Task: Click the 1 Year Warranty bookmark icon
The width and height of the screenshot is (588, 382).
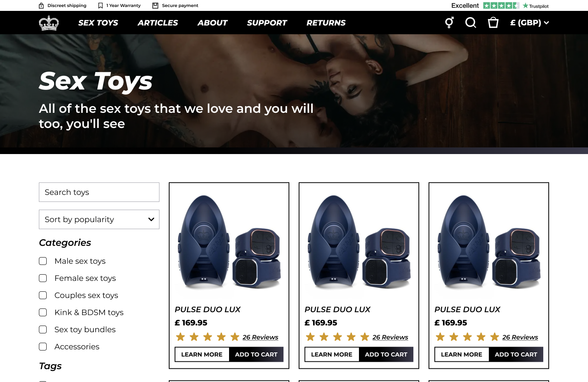Action: pos(100,5)
